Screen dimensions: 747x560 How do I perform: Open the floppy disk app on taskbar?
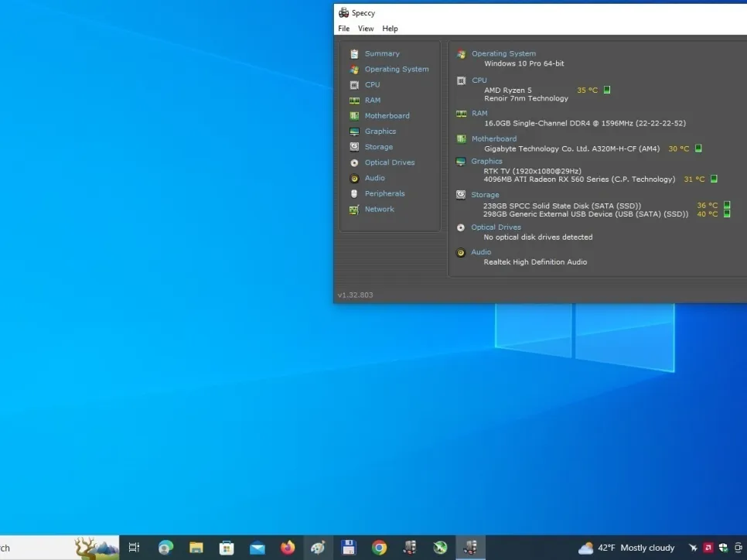coord(349,548)
